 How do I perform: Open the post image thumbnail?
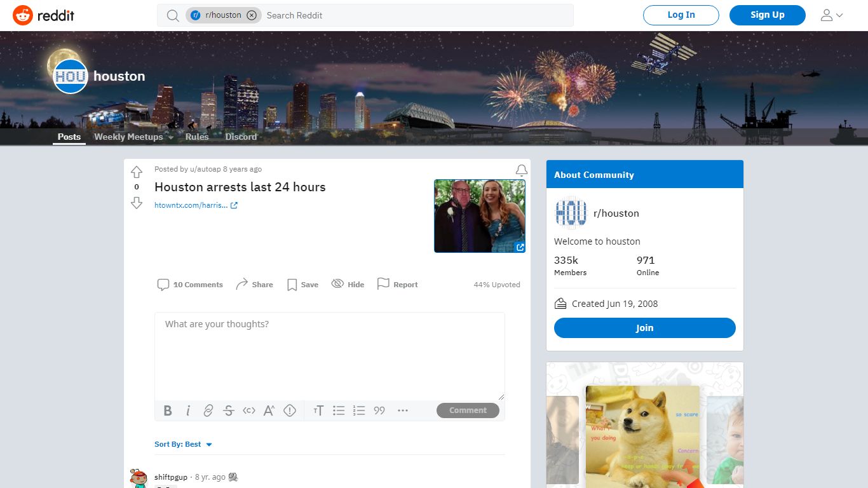[480, 216]
